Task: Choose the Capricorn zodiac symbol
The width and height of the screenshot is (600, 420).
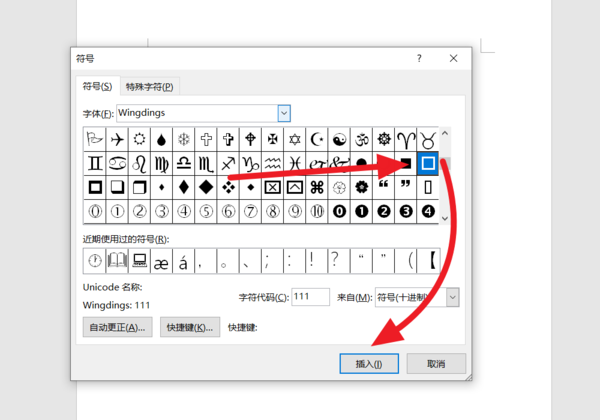Action: [250, 164]
